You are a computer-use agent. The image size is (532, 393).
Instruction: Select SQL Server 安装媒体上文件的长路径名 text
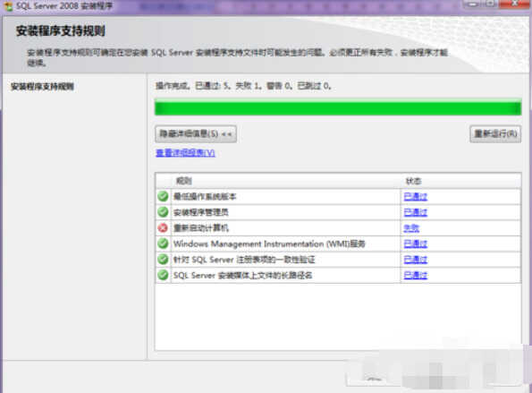tap(242, 275)
